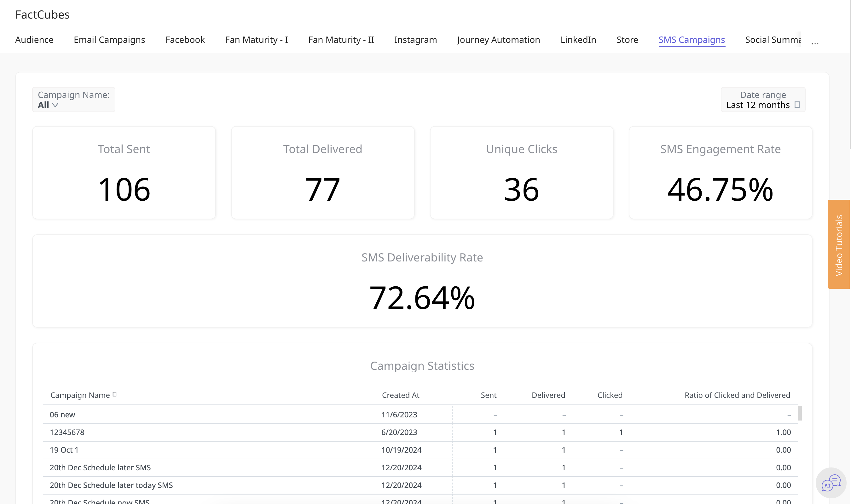Viewport: 851px width, 504px height.
Task: Click the Campaign Statistics heading
Action: (422, 366)
